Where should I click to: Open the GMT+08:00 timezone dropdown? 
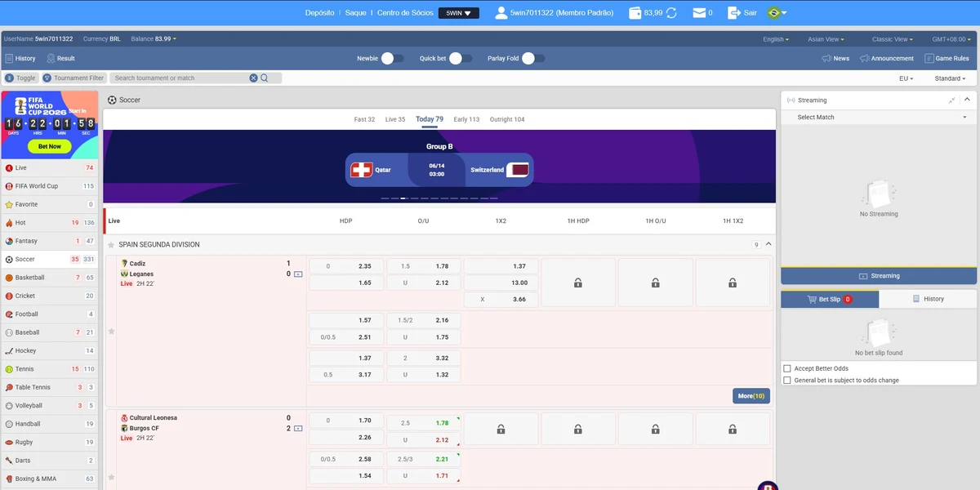click(x=951, y=39)
